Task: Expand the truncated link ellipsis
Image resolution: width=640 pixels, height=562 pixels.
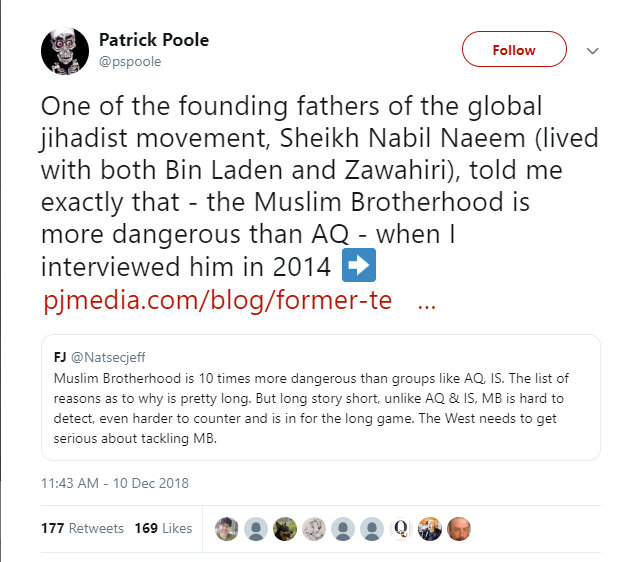Action: (x=425, y=303)
